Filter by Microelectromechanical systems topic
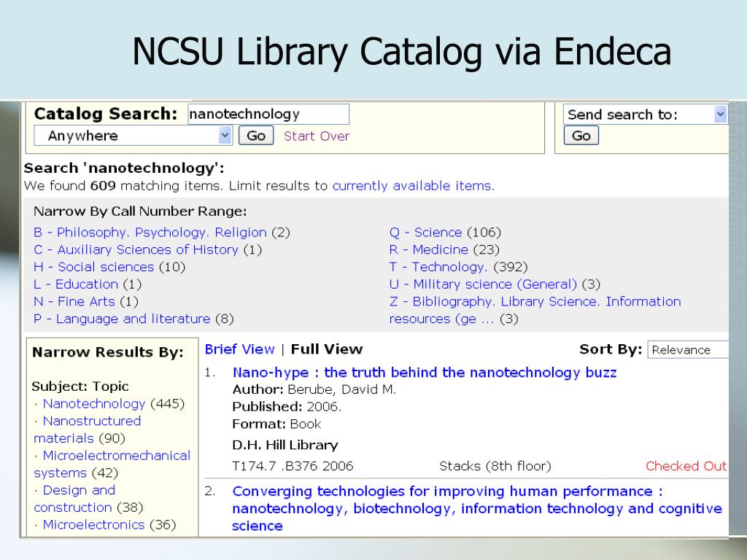 [x=112, y=464]
